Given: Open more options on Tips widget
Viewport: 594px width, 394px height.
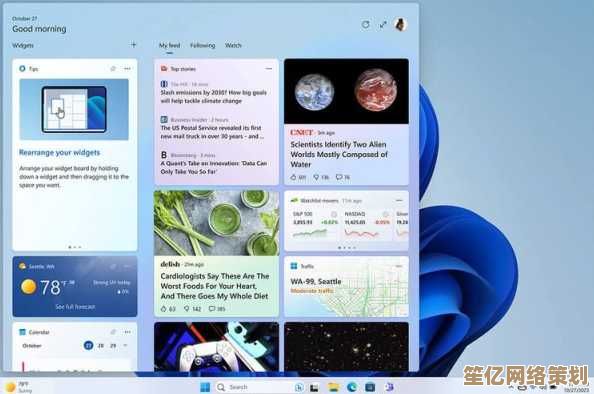Looking at the screenshot, I should tap(127, 69).
